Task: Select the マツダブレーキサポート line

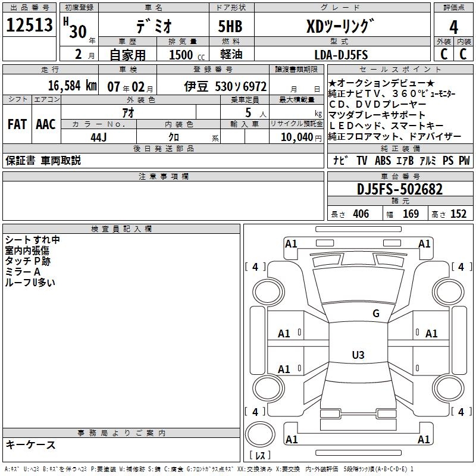Action: point(377,115)
